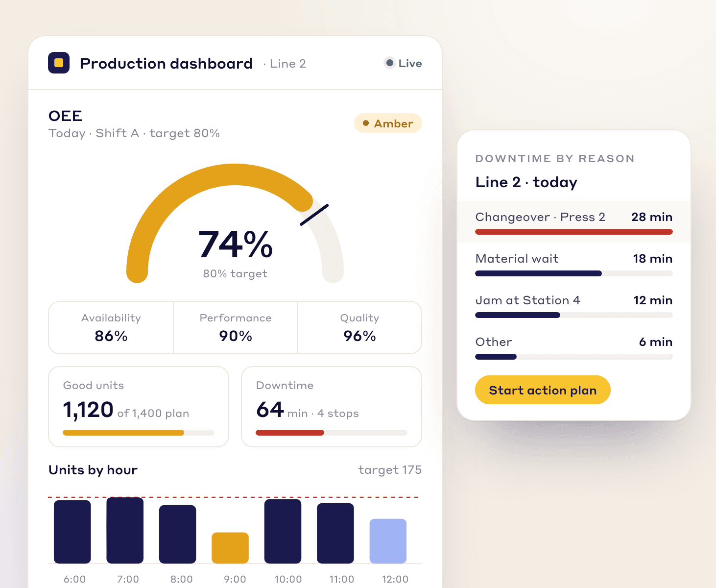716x588 pixels.
Task: Click the 11:00 hour bar
Action: [x=335, y=533]
